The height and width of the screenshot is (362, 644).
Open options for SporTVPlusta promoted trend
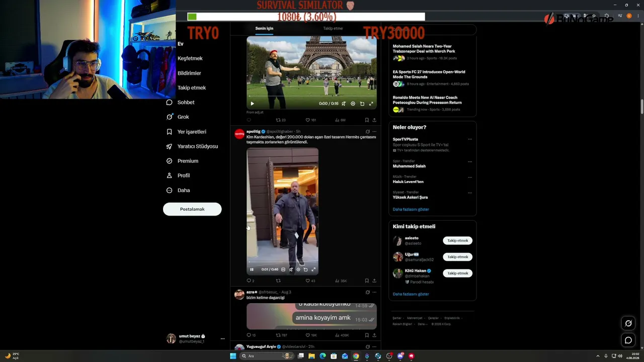[x=470, y=139]
